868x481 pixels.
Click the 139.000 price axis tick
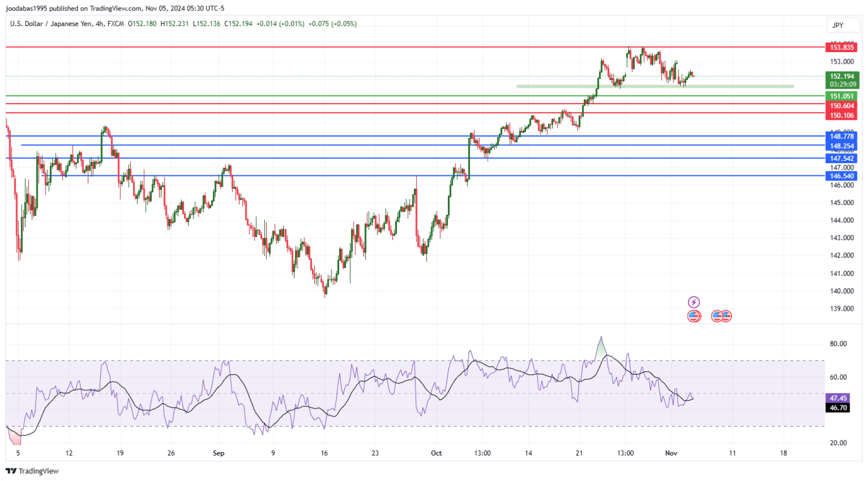pyautogui.click(x=842, y=309)
